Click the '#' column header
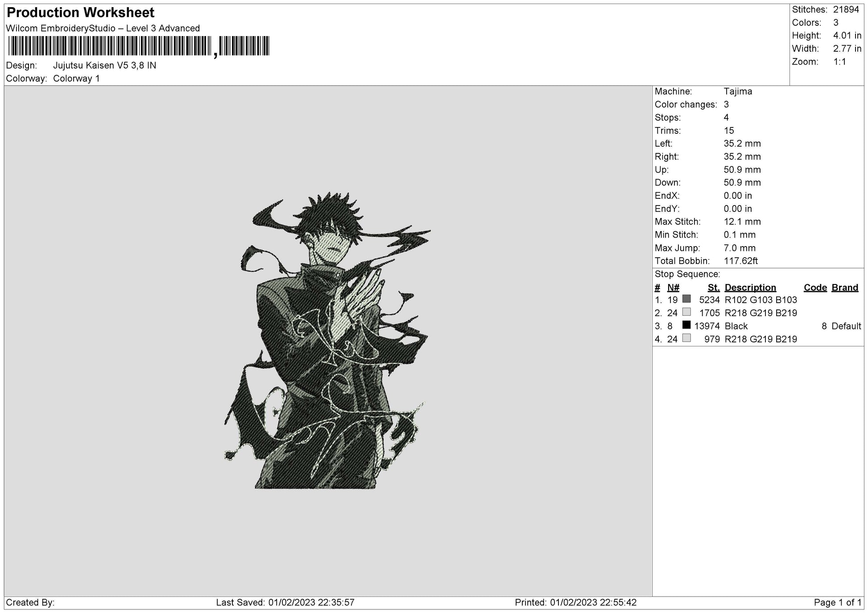868x613 pixels. [x=657, y=288]
